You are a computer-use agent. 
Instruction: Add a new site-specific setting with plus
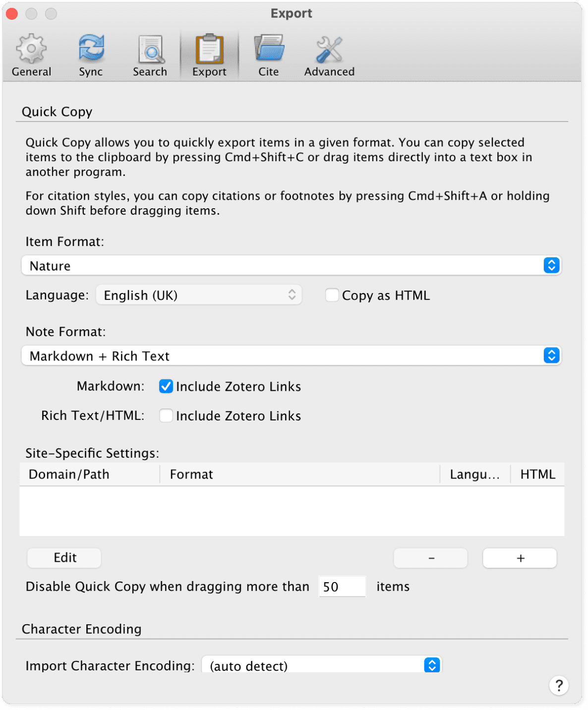tap(519, 558)
